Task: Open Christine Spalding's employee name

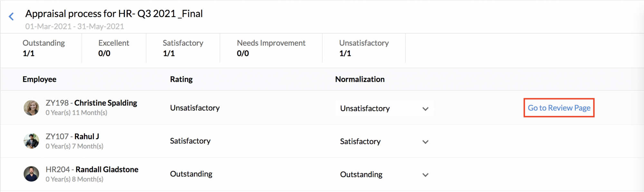Action: click(x=106, y=103)
